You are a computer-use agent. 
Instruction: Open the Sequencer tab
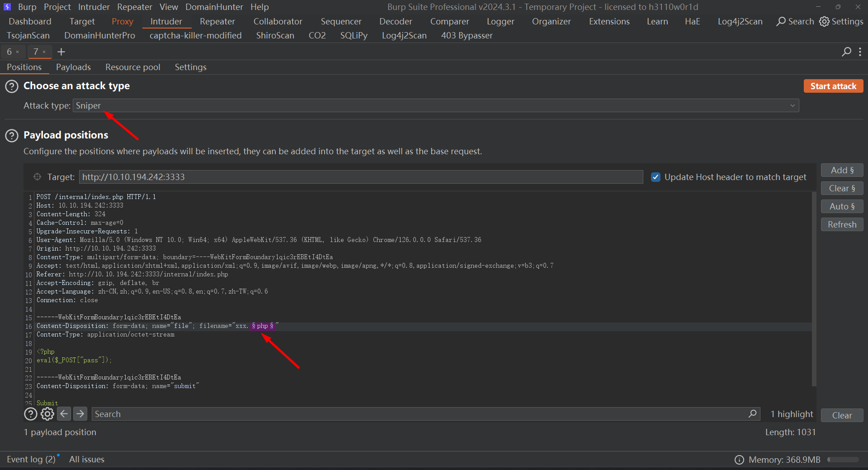341,21
